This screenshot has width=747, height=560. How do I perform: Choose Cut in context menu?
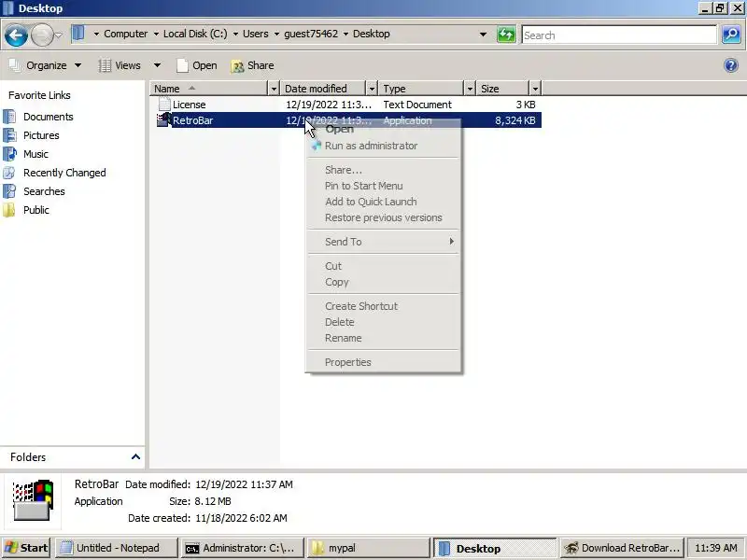pyautogui.click(x=383, y=266)
